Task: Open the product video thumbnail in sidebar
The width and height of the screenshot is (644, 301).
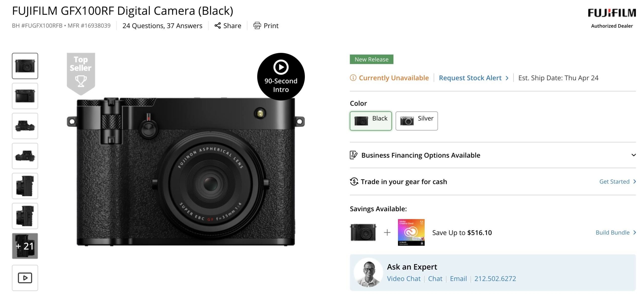Action: [25, 278]
